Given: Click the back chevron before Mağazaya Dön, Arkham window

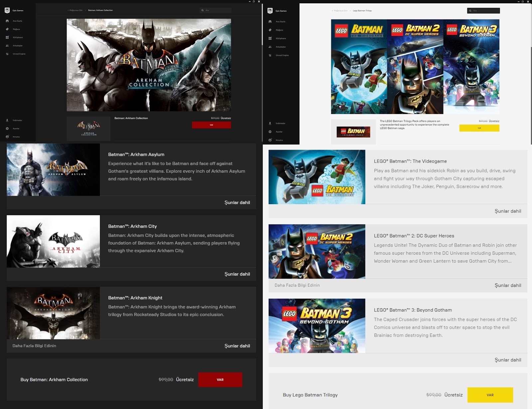Looking at the screenshot, I should (x=68, y=10).
